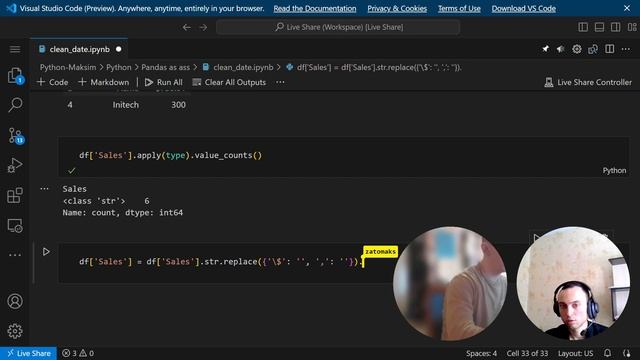This screenshot has height=360, width=640.
Task: Place cursor in the str.replace code cell
Action: [x=220, y=262]
